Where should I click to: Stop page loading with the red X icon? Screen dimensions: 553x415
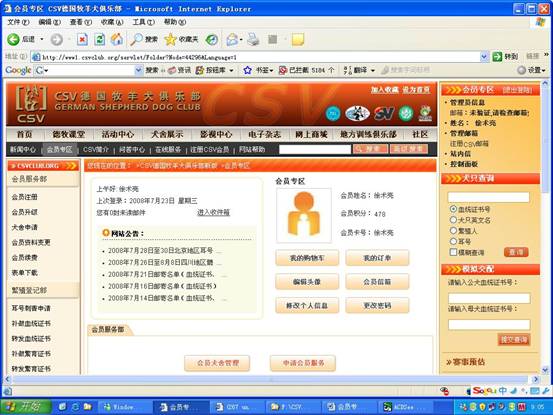[x=82, y=39]
